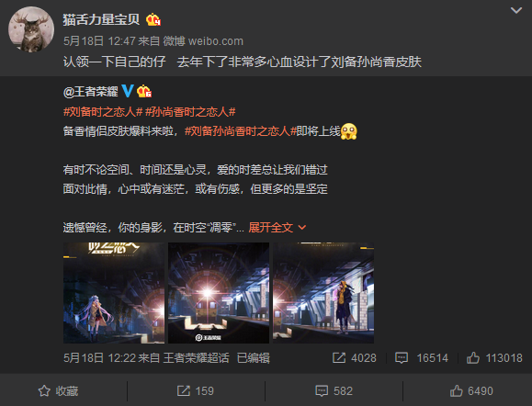The width and height of the screenshot is (532, 406).
Task: Open middle thumbnail showing the train
Action: tap(219, 293)
